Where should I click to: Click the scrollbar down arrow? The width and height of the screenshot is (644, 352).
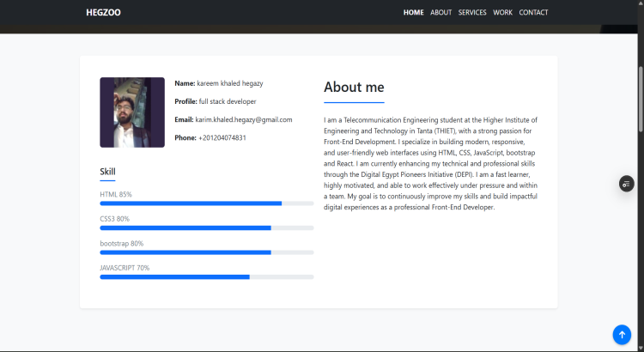641,349
